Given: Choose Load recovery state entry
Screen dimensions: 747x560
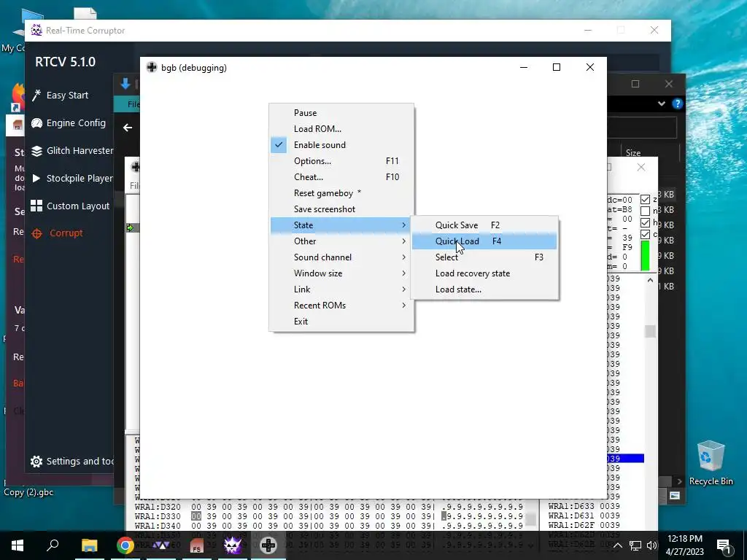Looking at the screenshot, I should 484,273.
